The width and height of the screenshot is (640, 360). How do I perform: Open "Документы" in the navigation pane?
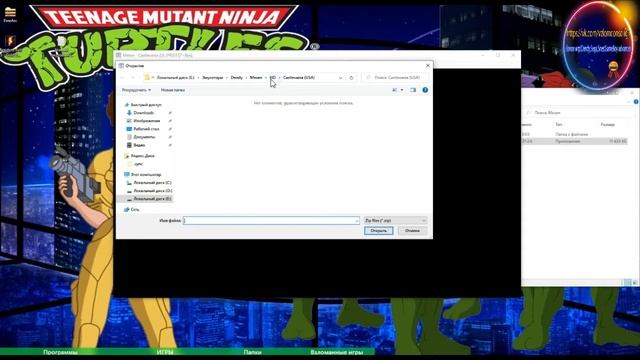pos(144,137)
